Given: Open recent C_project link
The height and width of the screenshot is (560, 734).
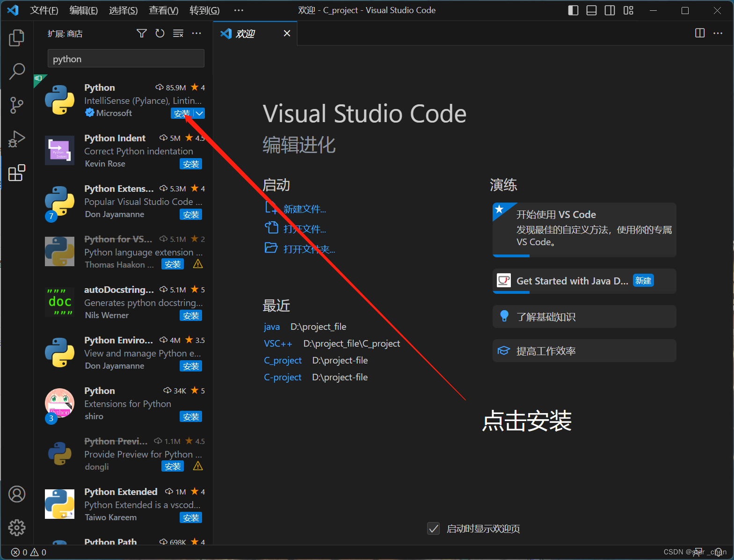Looking at the screenshot, I should pos(283,360).
